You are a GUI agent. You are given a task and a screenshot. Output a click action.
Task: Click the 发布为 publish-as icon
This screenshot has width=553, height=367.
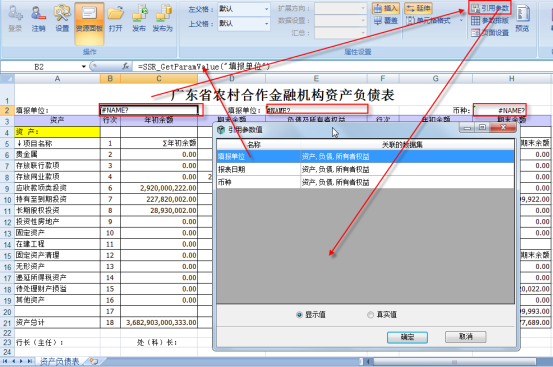coord(163,18)
